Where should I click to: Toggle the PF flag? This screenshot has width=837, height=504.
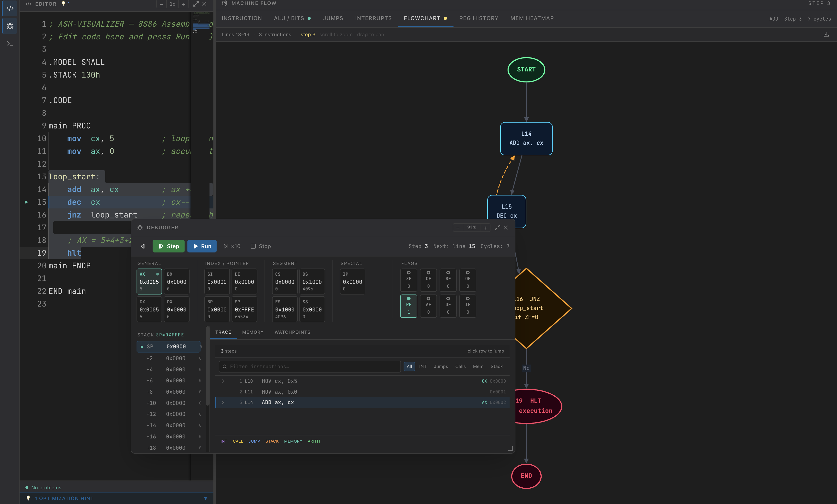[409, 306]
